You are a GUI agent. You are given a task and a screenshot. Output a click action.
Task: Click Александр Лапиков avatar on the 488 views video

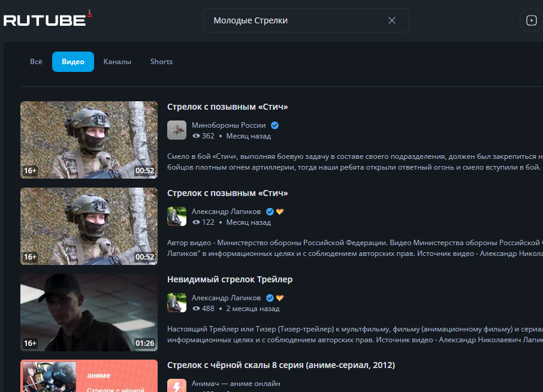(177, 303)
